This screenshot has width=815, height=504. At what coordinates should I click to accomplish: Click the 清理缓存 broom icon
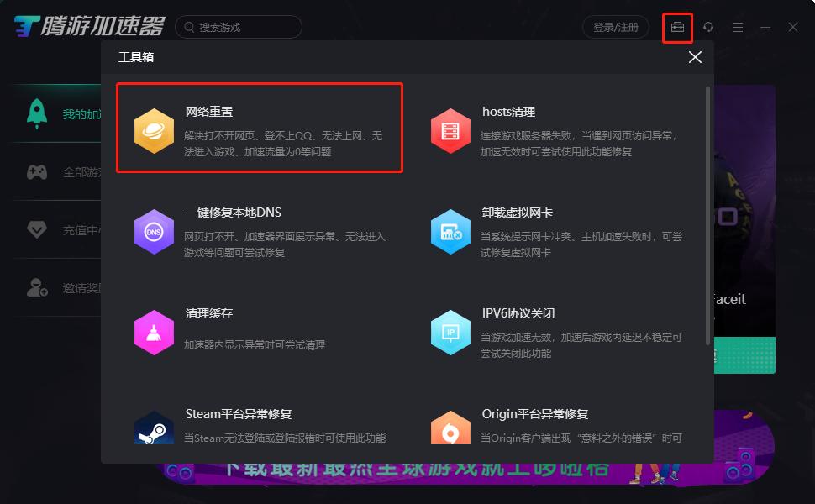[x=154, y=333]
